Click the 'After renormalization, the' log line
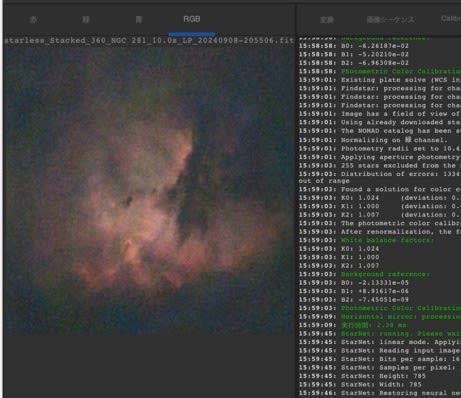Screen dimensions: 461x398 point(380,232)
